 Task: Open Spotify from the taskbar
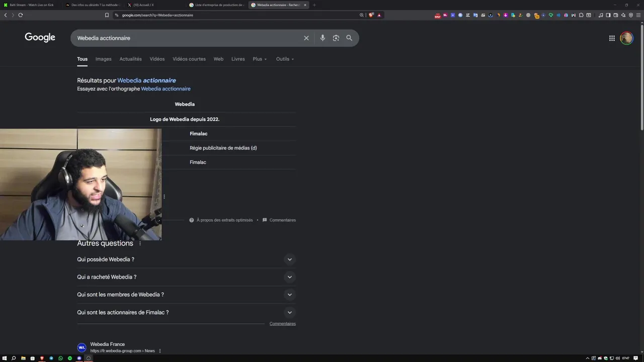70,358
